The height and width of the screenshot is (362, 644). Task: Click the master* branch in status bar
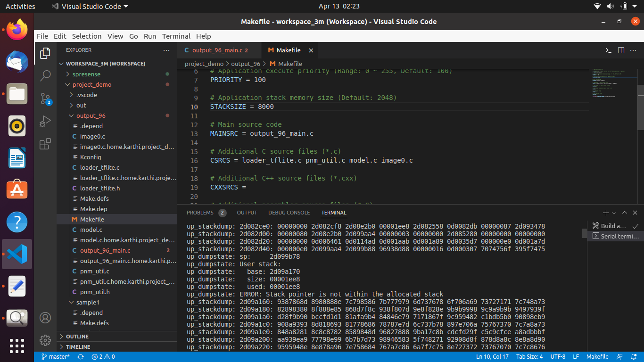coord(56,357)
